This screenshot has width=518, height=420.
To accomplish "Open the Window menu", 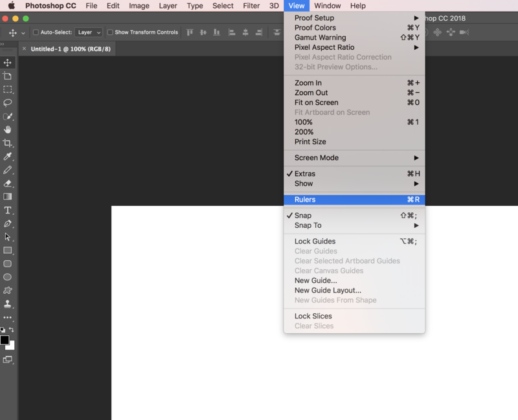I will pos(328,6).
